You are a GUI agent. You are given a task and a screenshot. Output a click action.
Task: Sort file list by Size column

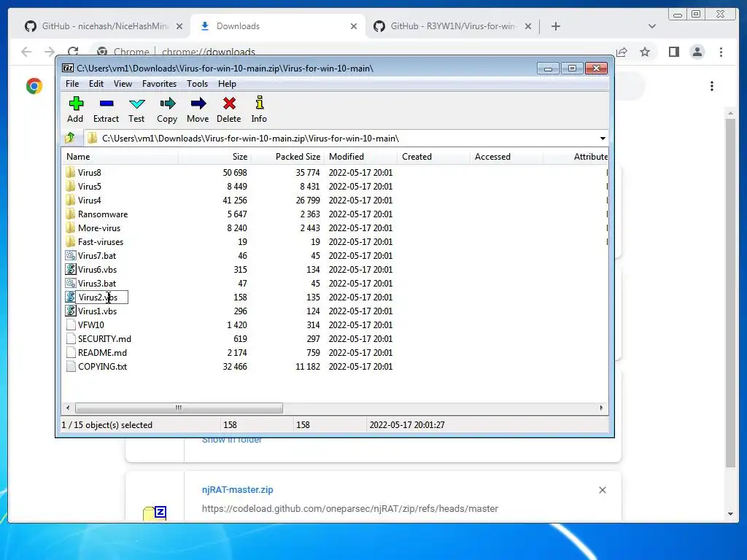click(215, 157)
